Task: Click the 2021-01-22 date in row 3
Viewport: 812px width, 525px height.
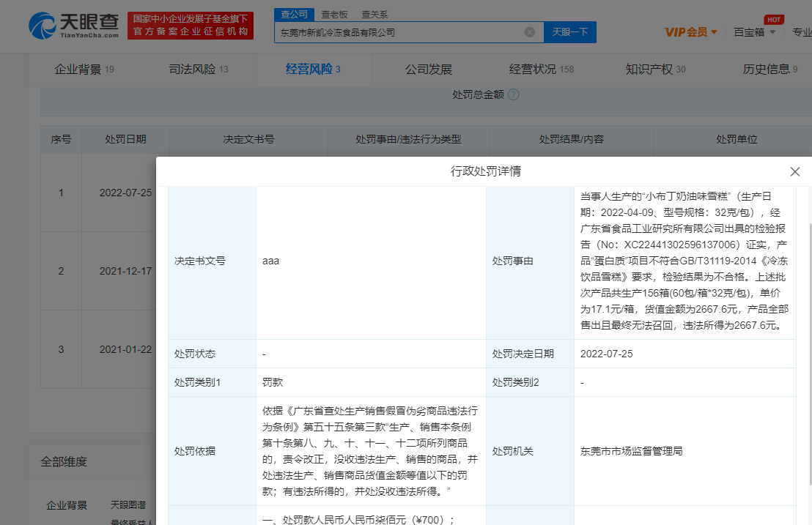Action: click(125, 350)
